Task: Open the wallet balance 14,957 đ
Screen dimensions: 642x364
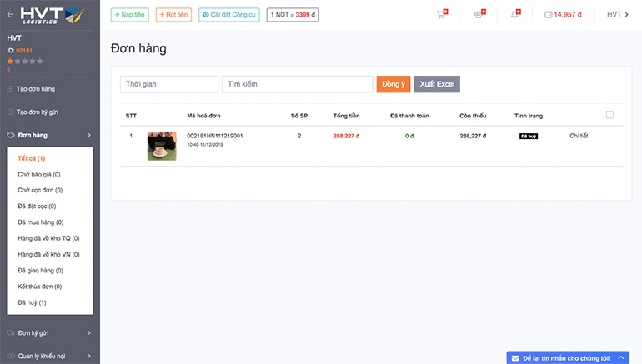Action: (563, 15)
